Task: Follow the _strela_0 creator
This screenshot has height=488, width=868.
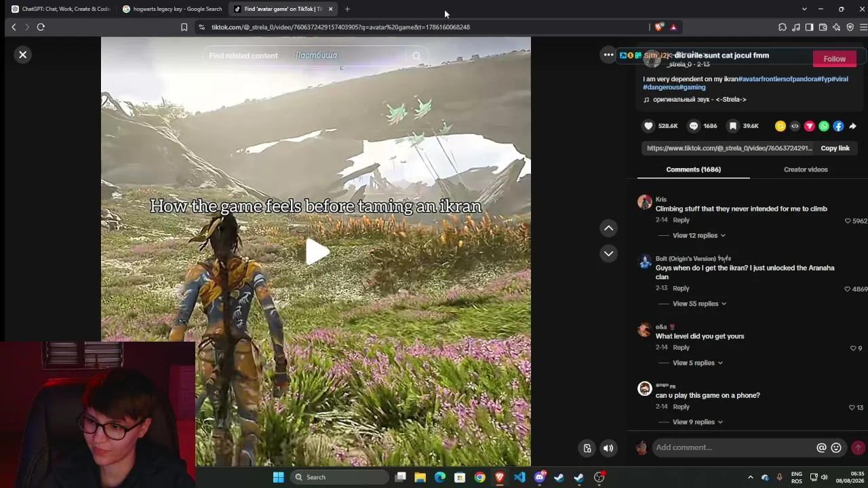Action: 834,59
